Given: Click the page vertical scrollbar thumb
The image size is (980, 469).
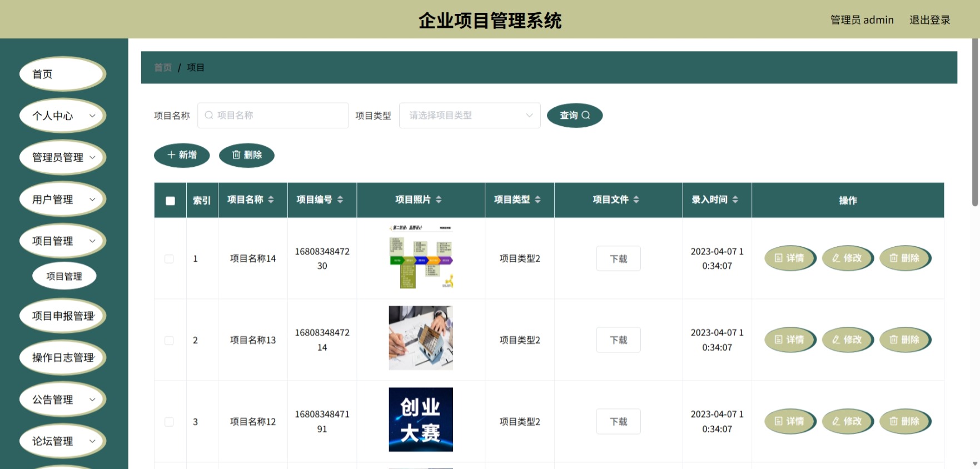Looking at the screenshot, I should click(x=974, y=122).
